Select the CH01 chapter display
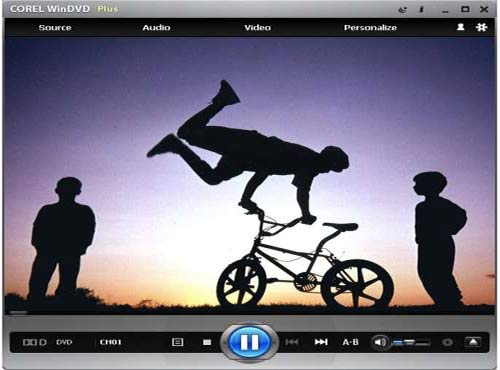 tap(111, 342)
